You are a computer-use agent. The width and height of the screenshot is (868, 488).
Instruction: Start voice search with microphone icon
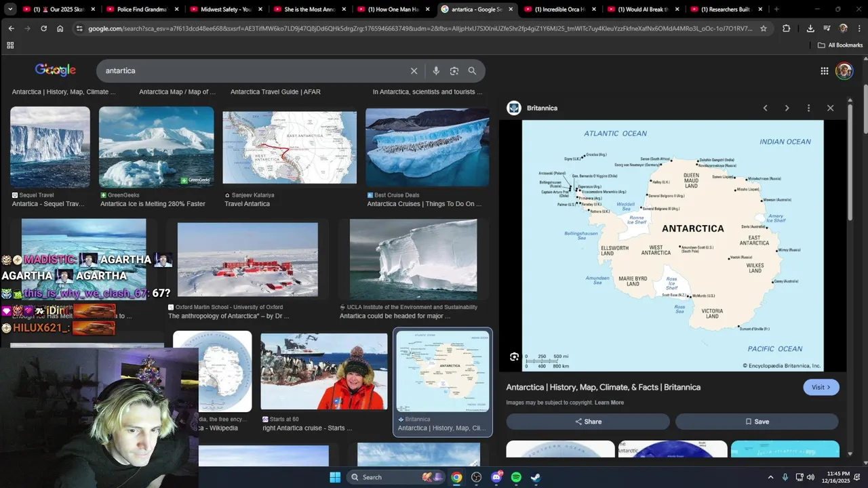(x=436, y=70)
